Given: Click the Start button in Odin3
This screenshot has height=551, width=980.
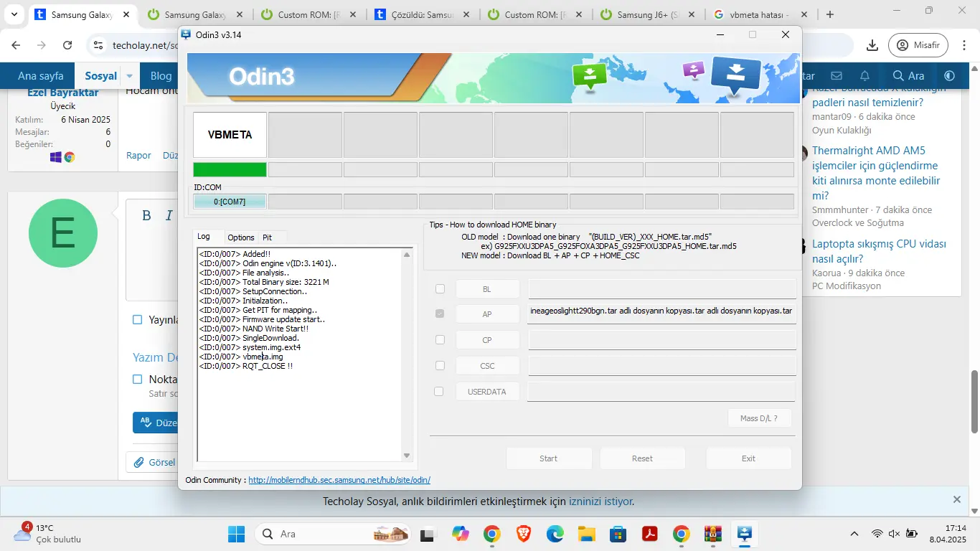Looking at the screenshot, I should coord(549,458).
